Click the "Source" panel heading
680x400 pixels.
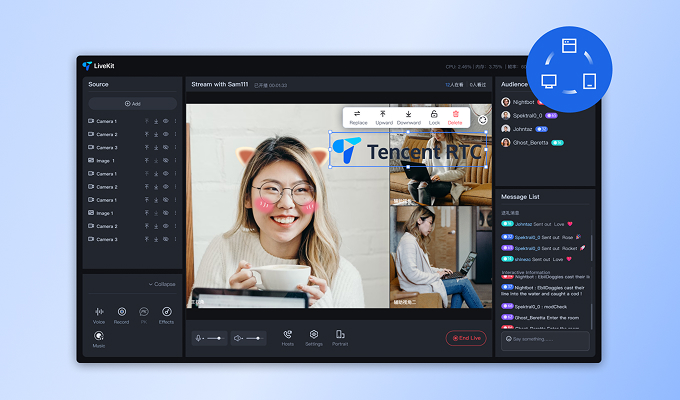pyautogui.click(x=98, y=84)
